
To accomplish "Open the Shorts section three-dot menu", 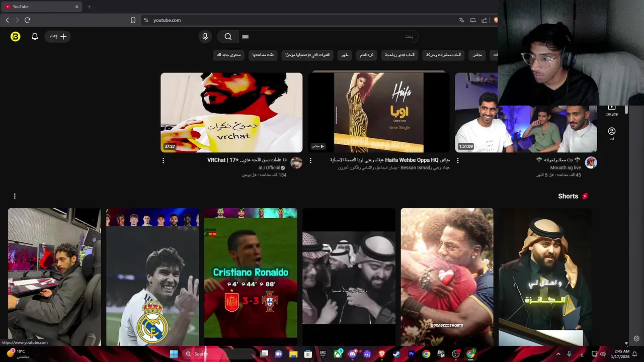I will [x=15, y=196].
